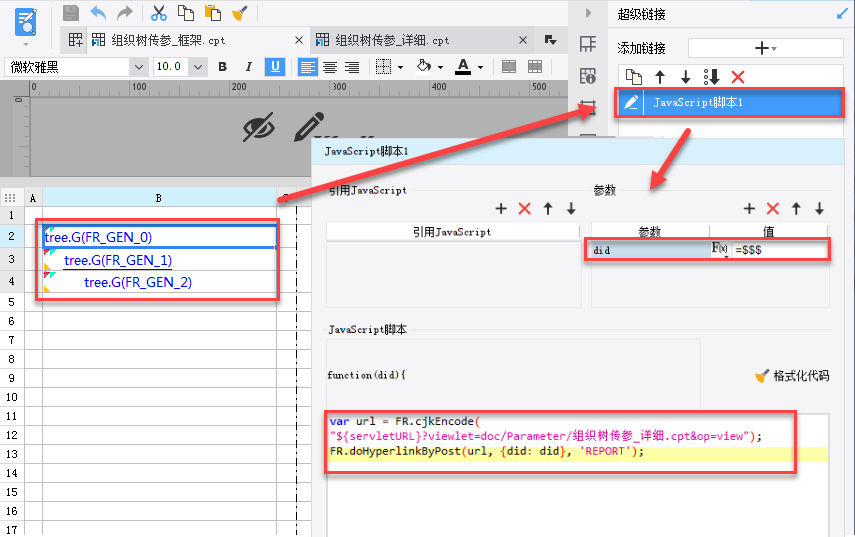Select cell tree.G(FR_GEN_0)
The height and width of the screenshot is (537, 855).
pyautogui.click(x=160, y=237)
